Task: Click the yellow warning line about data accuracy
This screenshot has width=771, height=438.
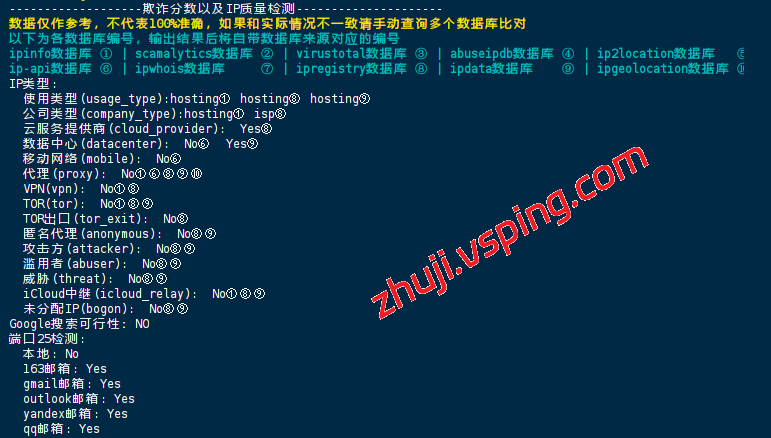Action: click(267, 24)
